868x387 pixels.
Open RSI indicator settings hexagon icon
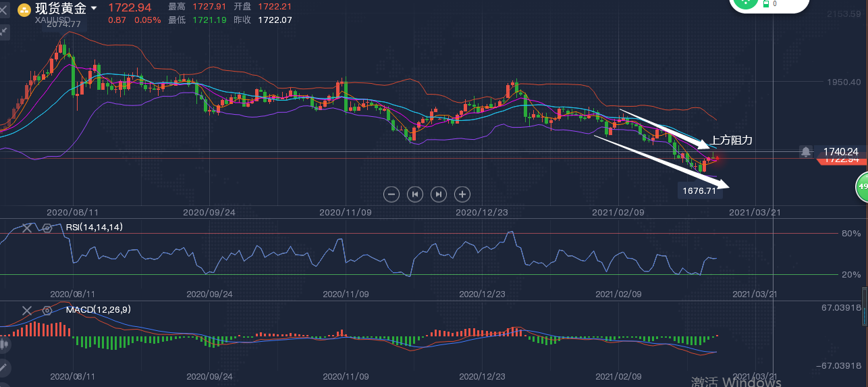point(47,228)
